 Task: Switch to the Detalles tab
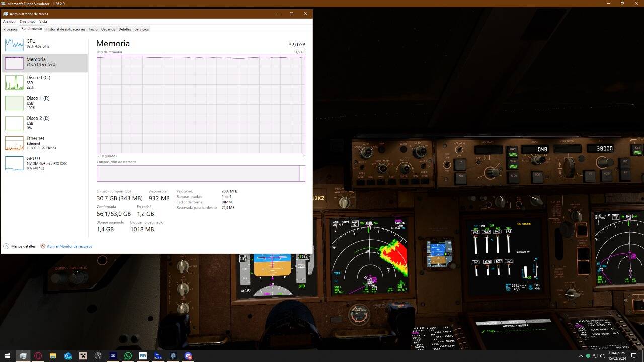coord(124,29)
